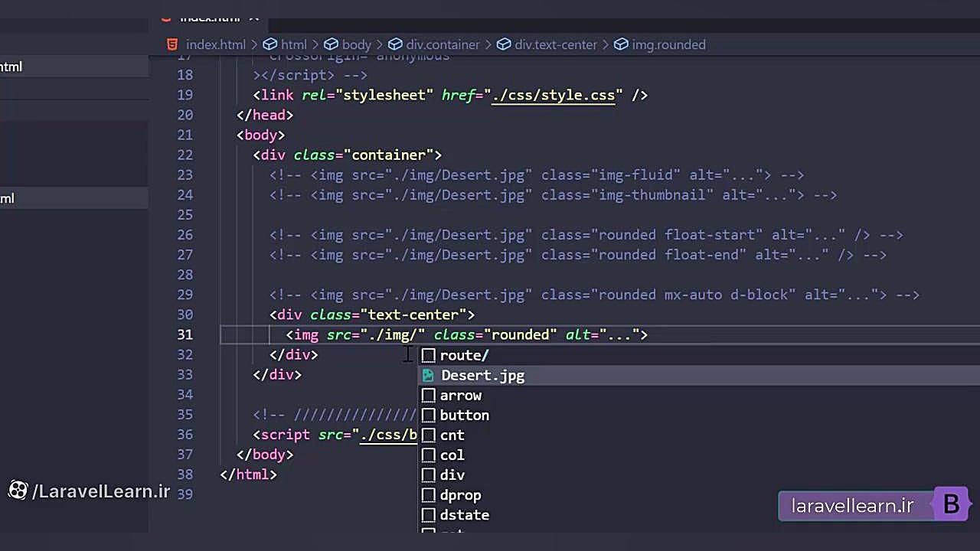Click line number 22 in the gutter
The image size is (980, 551).
coord(185,155)
